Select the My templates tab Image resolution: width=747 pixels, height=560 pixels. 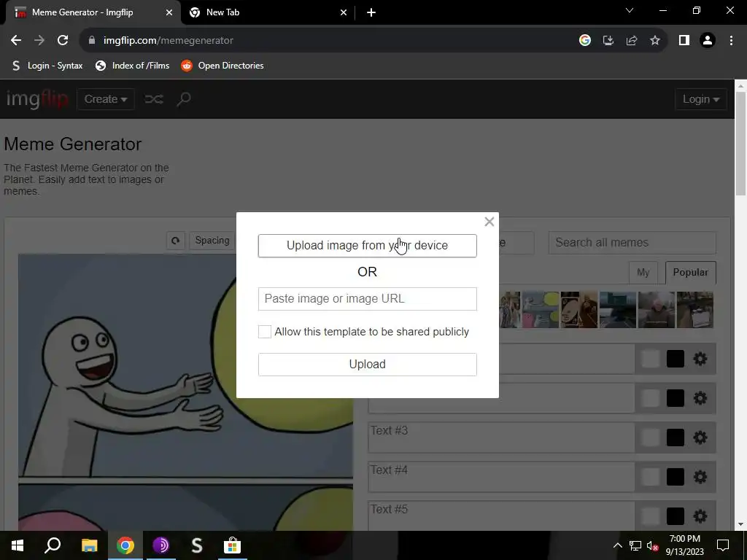tap(643, 273)
